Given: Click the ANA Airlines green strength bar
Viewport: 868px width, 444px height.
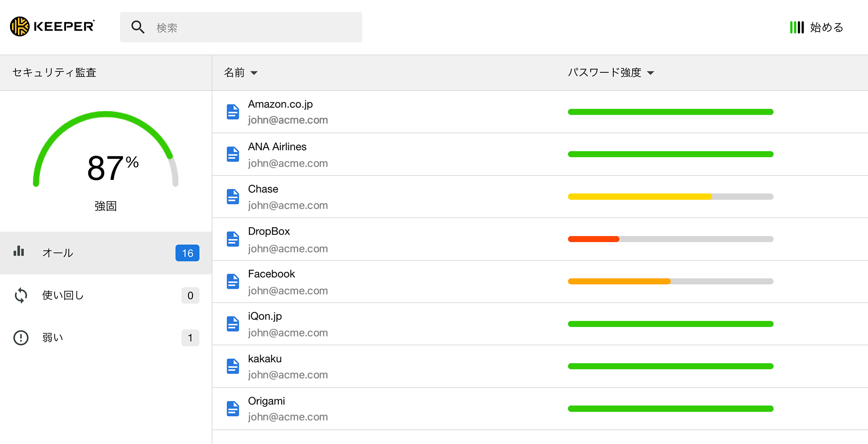Looking at the screenshot, I should [x=671, y=154].
